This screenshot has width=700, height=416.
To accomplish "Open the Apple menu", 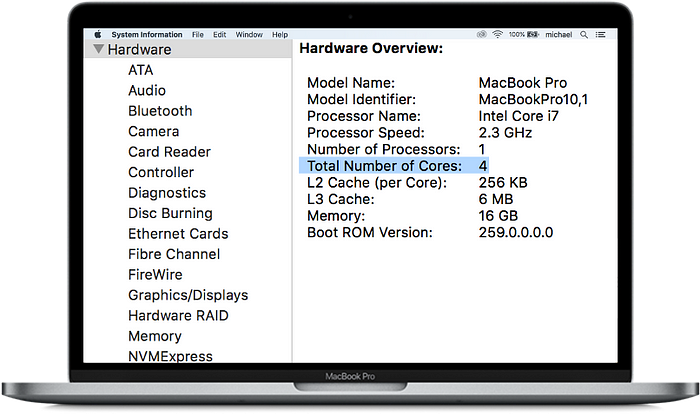I will point(98,34).
